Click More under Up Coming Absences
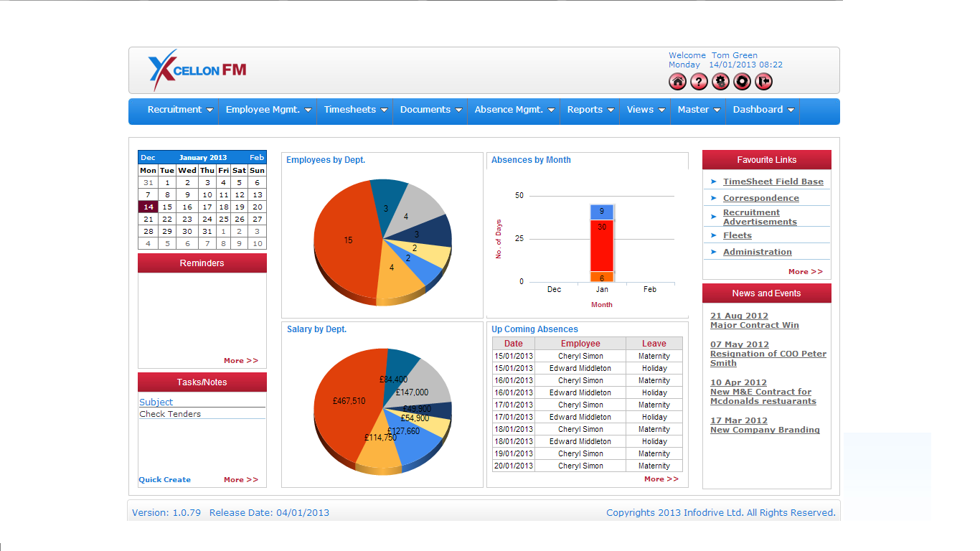Viewport: 980px width, 551px height. (x=660, y=479)
